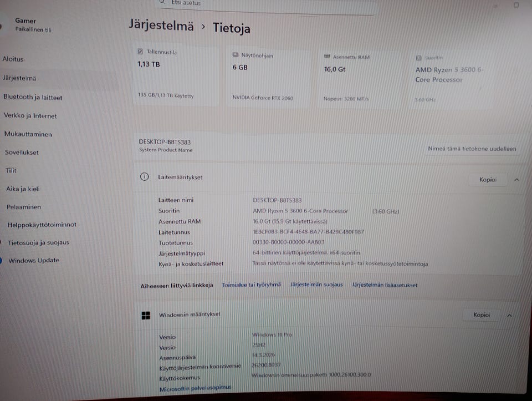Open Pelaaminen settings
Image resolution: width=532 pixels, height=401 pixels.
[24, 207]
